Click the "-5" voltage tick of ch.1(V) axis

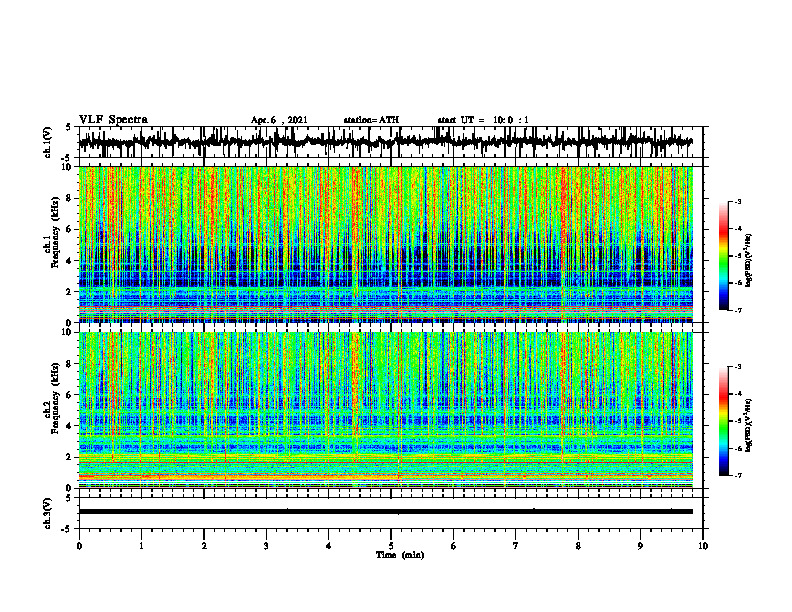tap(68, 158)
